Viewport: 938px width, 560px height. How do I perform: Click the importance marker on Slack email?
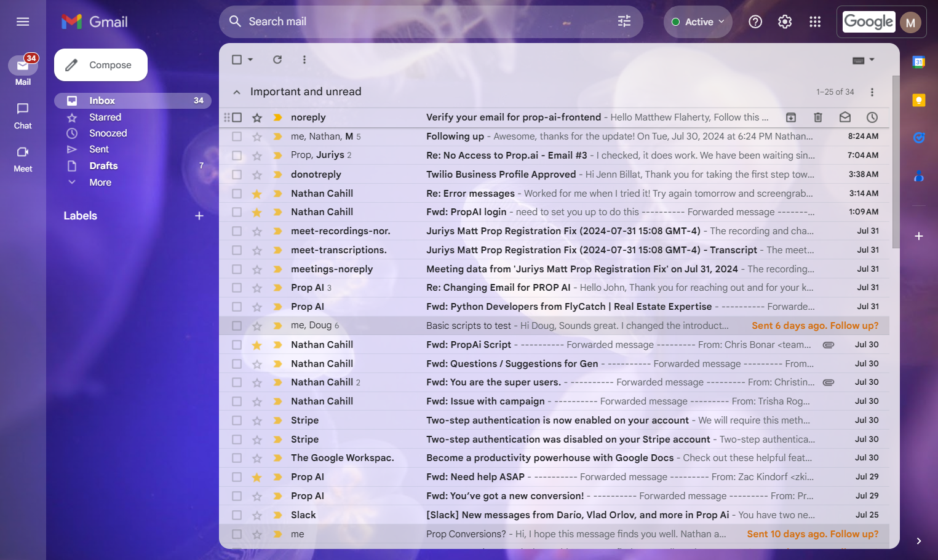coord(277,515)
